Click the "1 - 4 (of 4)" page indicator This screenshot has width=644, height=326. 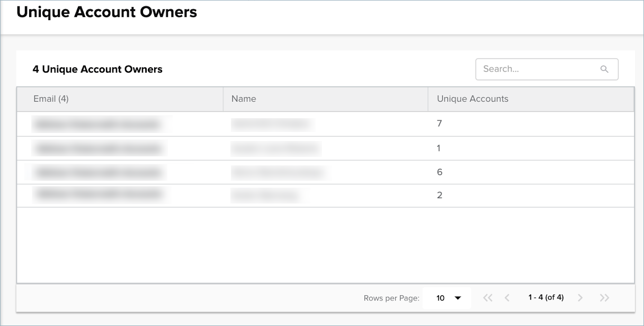pyautogui.click(x=546, y=297)
